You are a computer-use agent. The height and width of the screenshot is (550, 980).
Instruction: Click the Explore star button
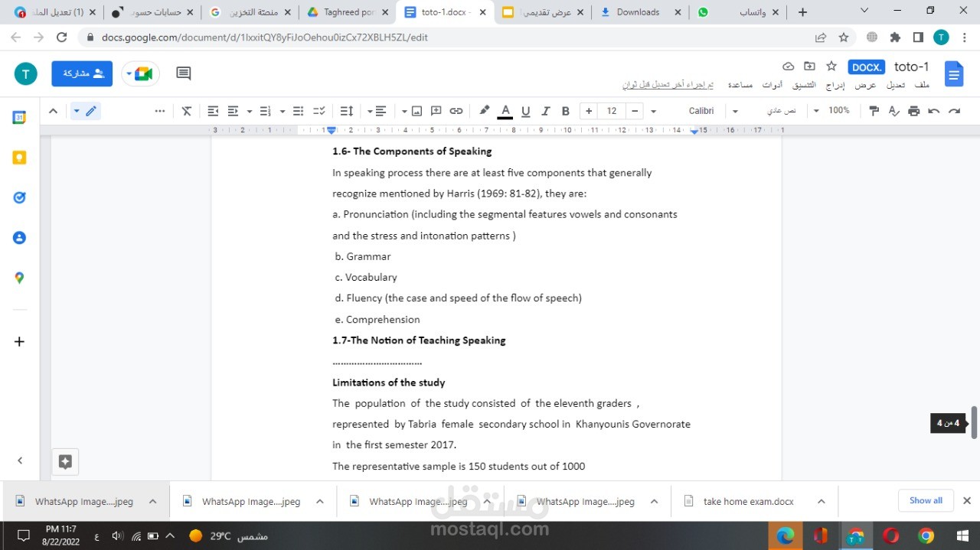pyautogui.click(x=65, y=461)
